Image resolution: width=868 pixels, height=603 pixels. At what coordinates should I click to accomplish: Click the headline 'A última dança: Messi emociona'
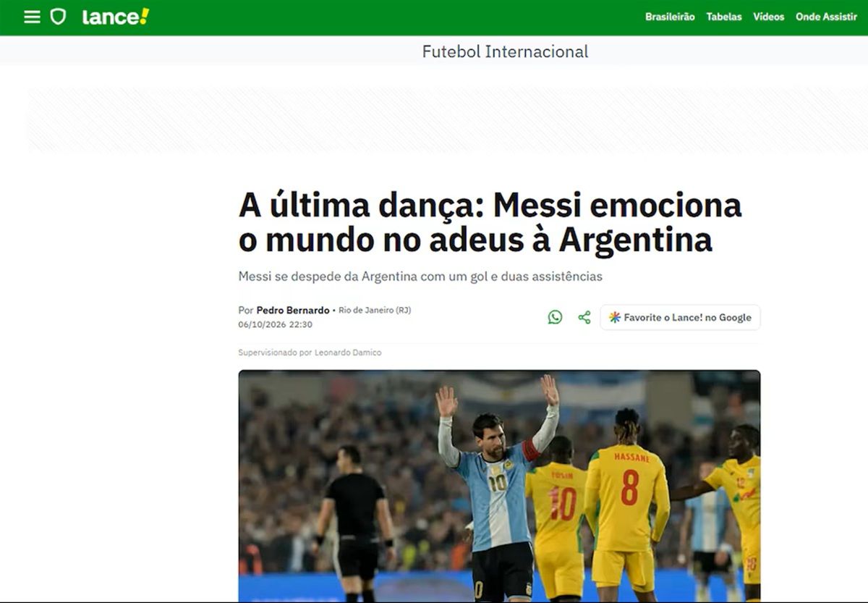click(x=490, y=206)
